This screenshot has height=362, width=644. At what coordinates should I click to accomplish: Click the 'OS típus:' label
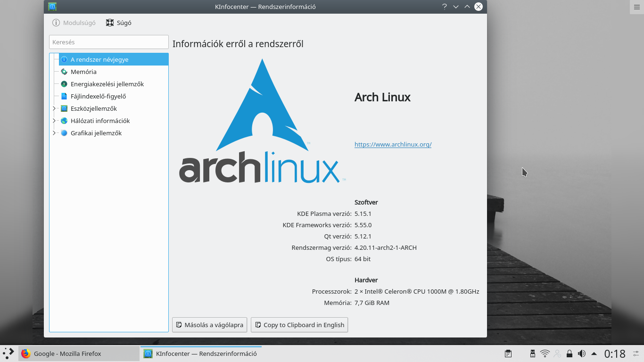(x=339, y=259)
